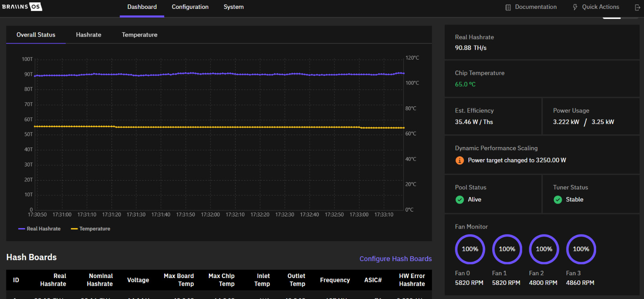Open the Dashboard tab
This screenshot has height=299, width=644.
pos(142,7)
